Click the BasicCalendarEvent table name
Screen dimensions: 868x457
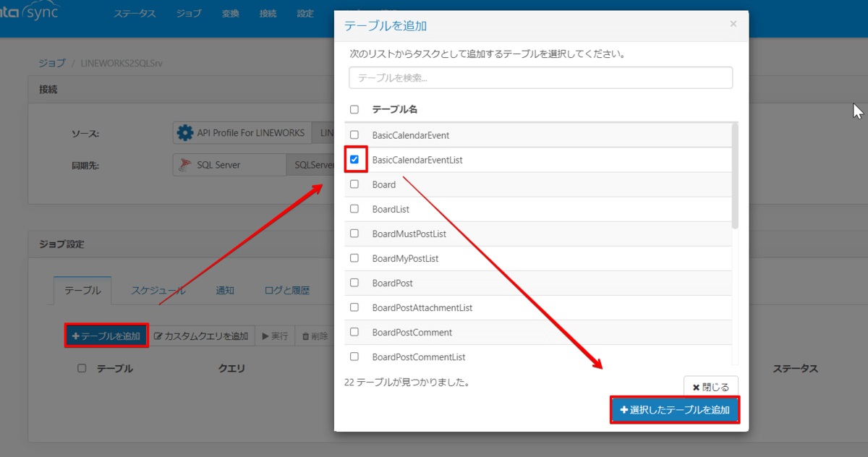click(411, 134)
